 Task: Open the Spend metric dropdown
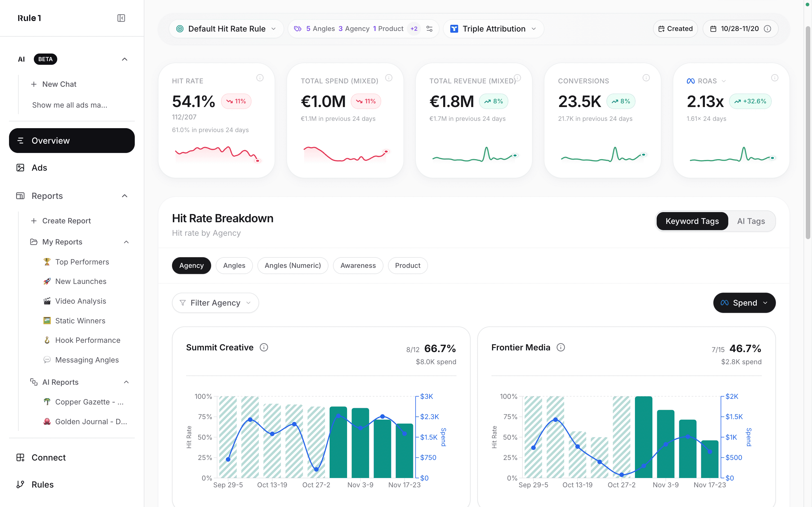(744, 303)
